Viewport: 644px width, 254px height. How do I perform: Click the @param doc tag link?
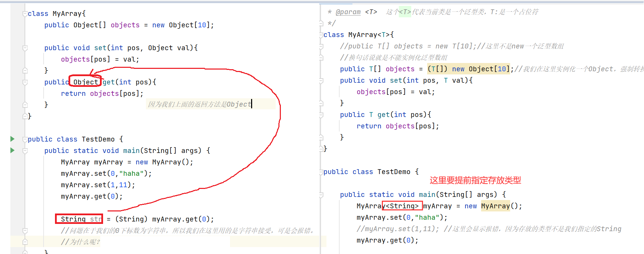tap(348, 12)
